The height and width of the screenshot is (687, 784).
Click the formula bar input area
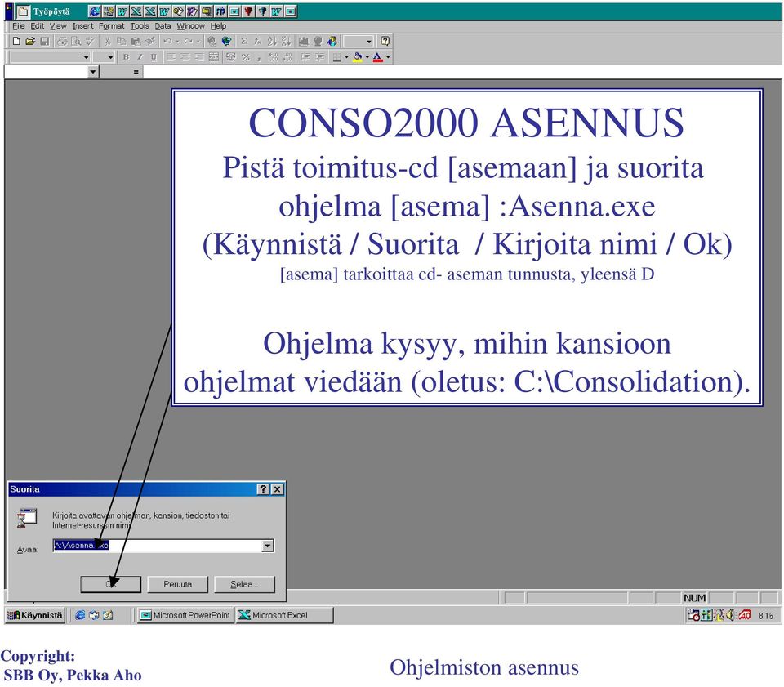click(x=462, y=73)
